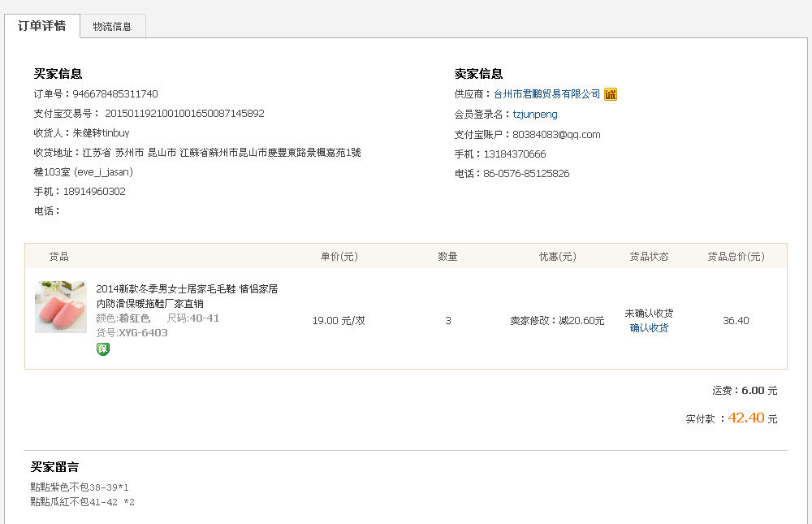Click the item number XYG-6403

coord(143,333)
